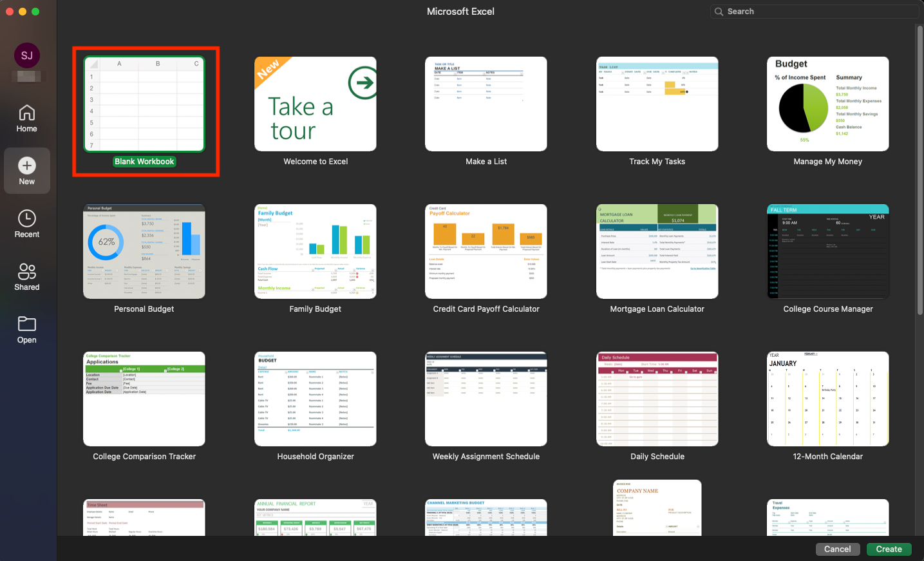Screen dimensions: 924x561
Task: Click the Household Organizer caption
Action: coord(316,457)
